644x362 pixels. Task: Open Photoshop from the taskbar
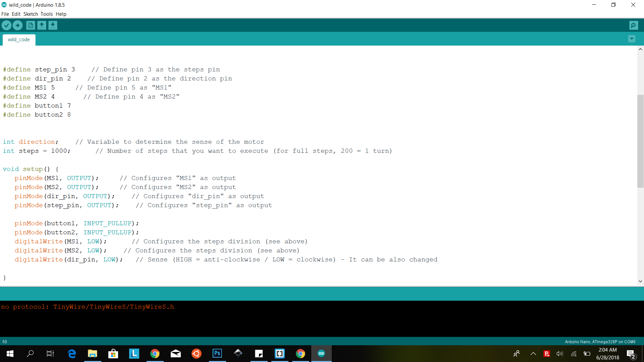[x=217, y=353]
